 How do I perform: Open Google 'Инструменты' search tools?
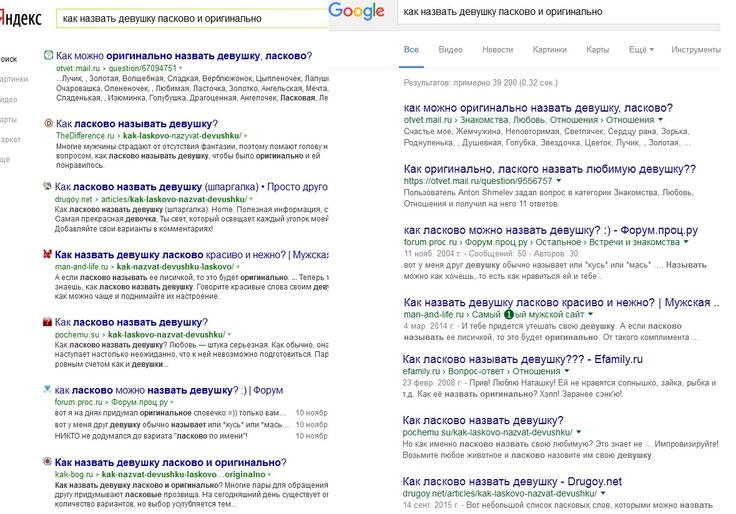695,49
